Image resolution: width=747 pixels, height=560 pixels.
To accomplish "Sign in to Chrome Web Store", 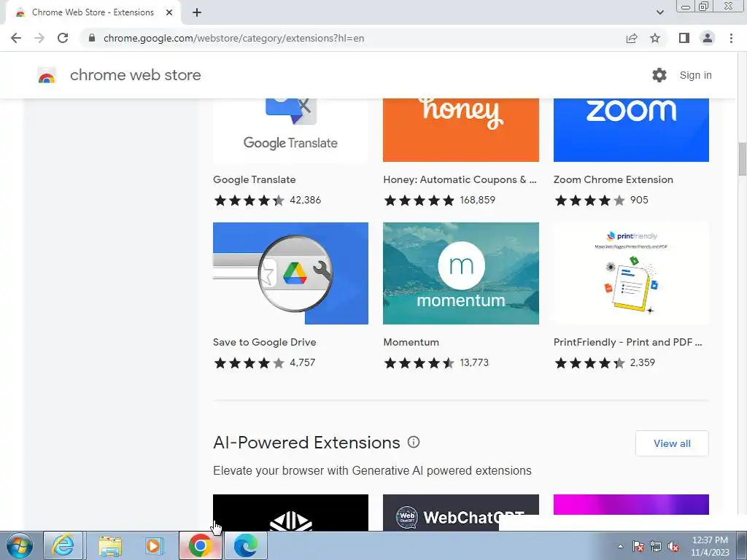I will point(695,75).
